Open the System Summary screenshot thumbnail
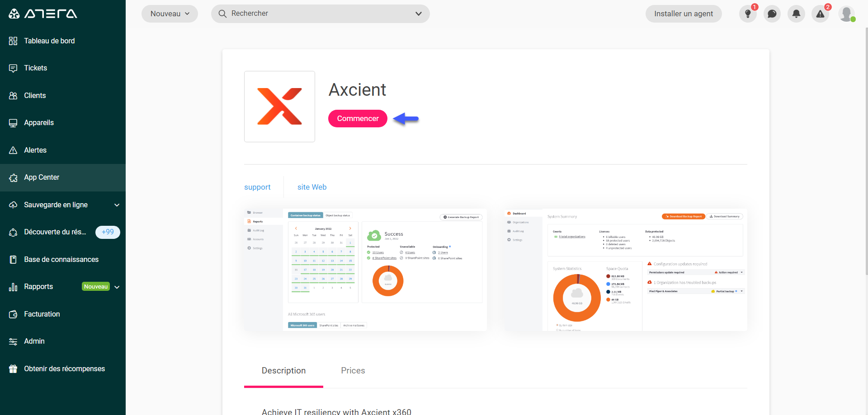Viewport: 868px width, 415px height. [626, 270]
